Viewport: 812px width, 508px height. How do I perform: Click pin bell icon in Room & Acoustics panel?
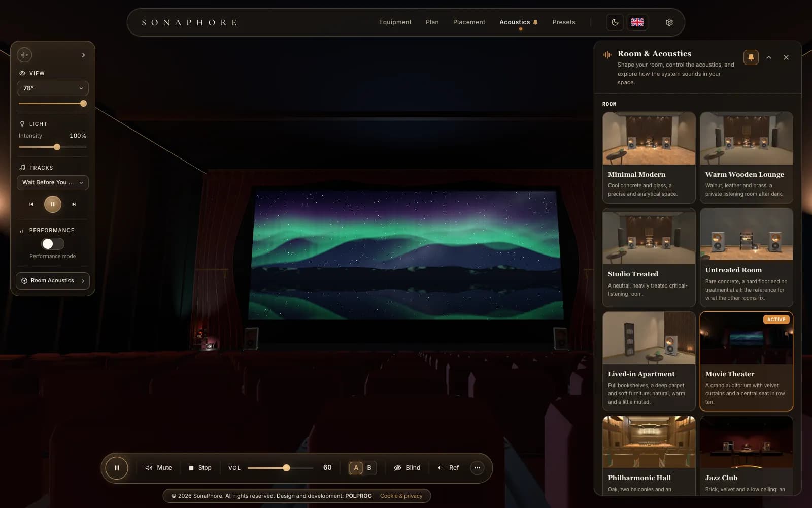click(x=751, y=57)
